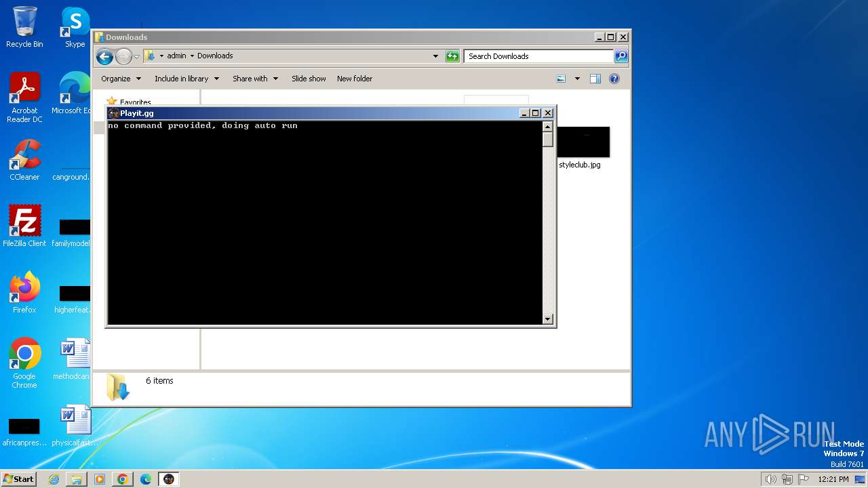The width and height of the screenshot is (868, 488).
Task: Refresh the Downloads folder view
Action: point(452,56)
